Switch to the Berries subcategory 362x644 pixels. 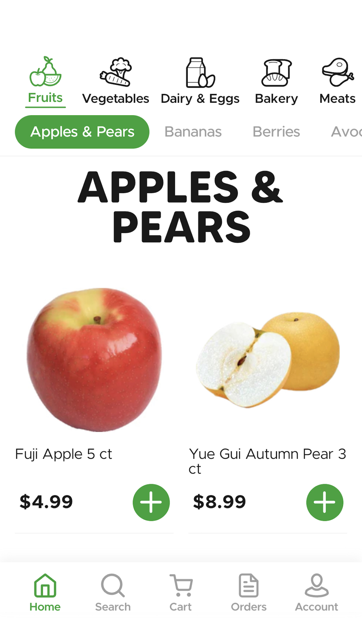point(276,132)
